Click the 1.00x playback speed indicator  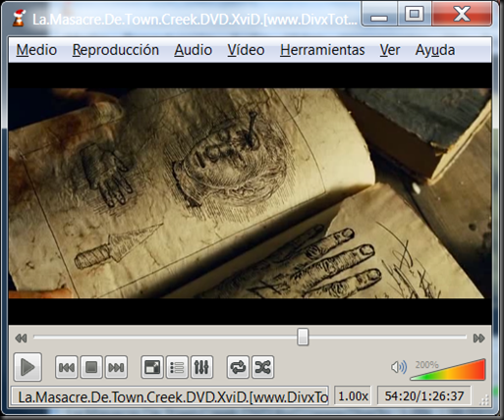click(354, 396)
